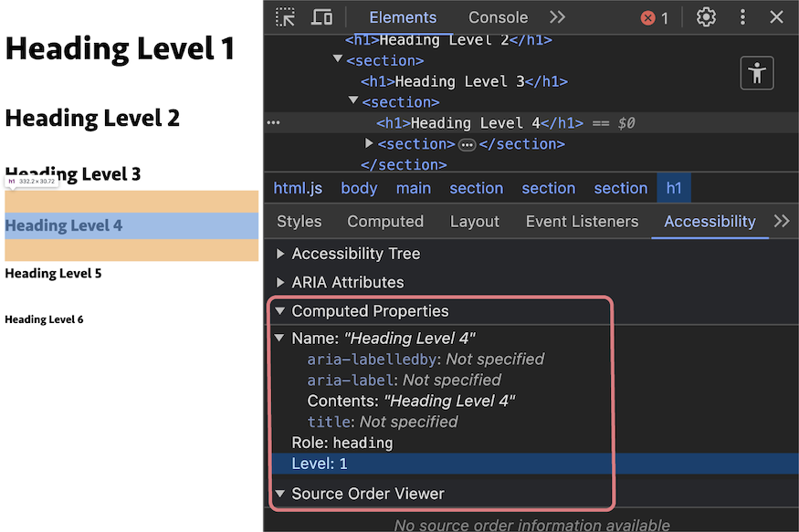Screen dimensions: 799x532
Task: Select main in the breadcrumb trail
Action: click(414, 188)
